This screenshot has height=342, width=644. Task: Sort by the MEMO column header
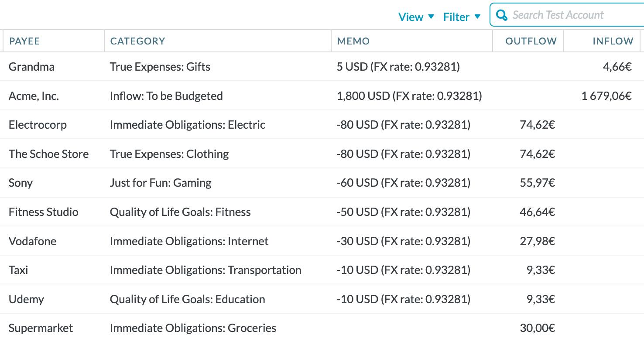coord(353,41)
